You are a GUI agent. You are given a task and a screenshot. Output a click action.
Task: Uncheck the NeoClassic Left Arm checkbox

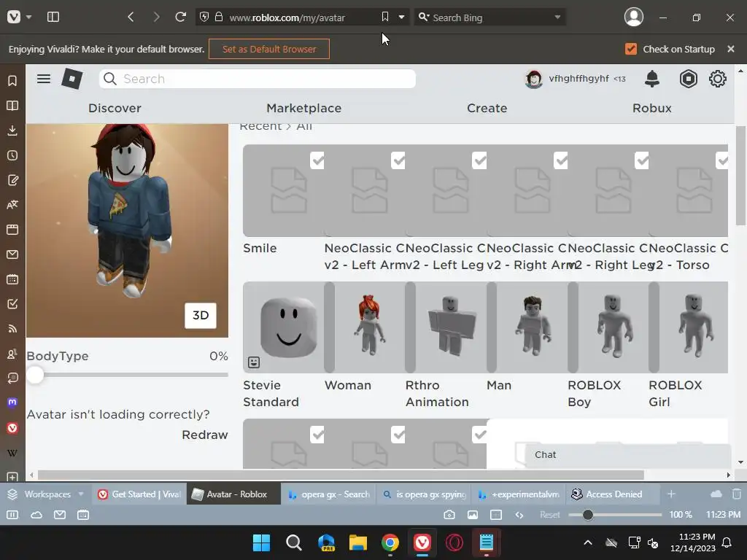click(x=398, y=160)
